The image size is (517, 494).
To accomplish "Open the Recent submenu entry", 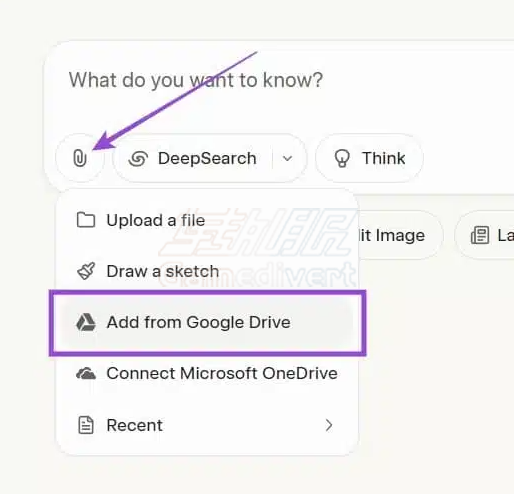I will tap(207, 425).
